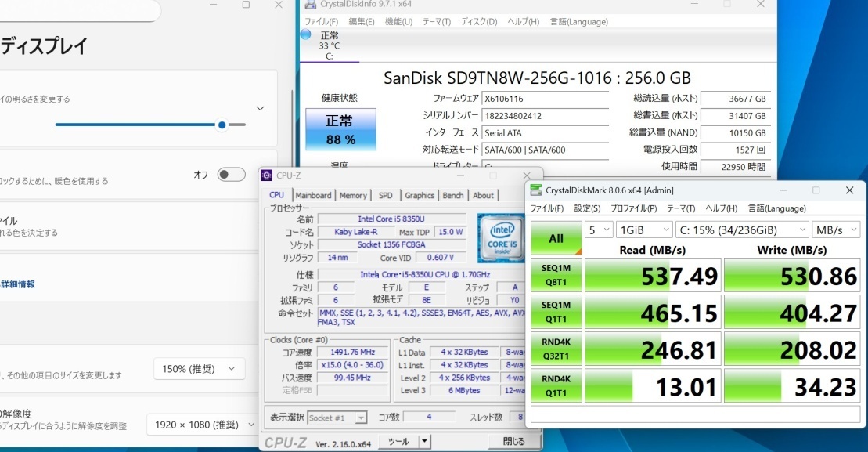Click the 閉じる button in CPU-Z

pos(513,441)
